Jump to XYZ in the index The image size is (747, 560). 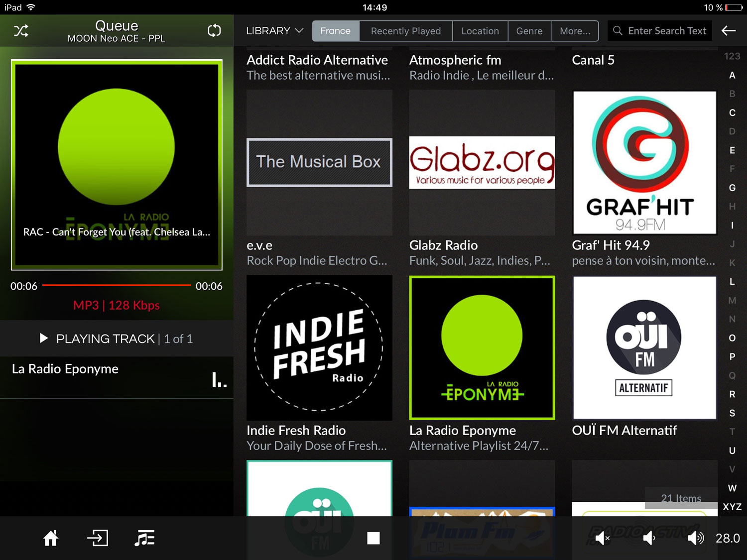coord(732,507)
